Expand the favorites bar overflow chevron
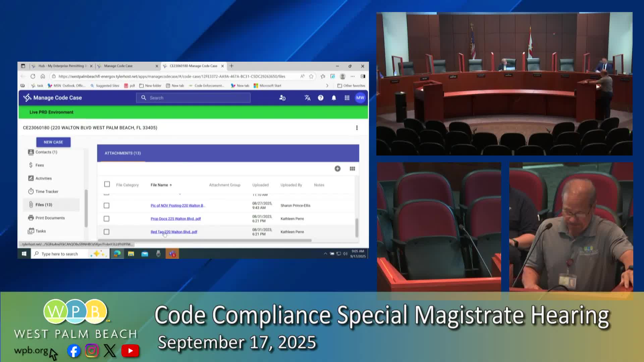 point(327,86)
